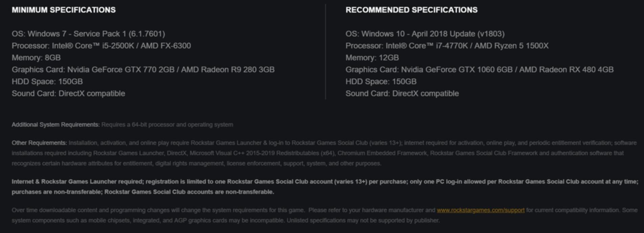Click the Memory: 8GB line
The width and height of the screenshot is (644, 233).
pyautogui.click(x=36, y=58)
